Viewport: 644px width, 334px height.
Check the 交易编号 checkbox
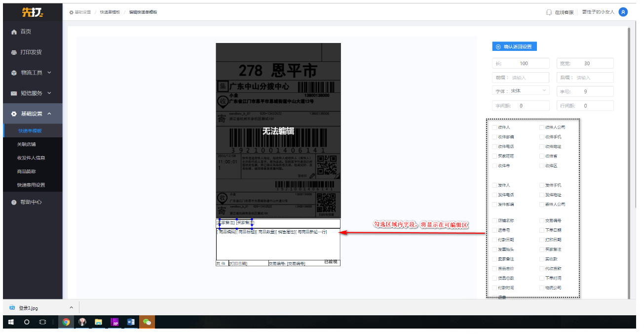click(x=542, y=221)
